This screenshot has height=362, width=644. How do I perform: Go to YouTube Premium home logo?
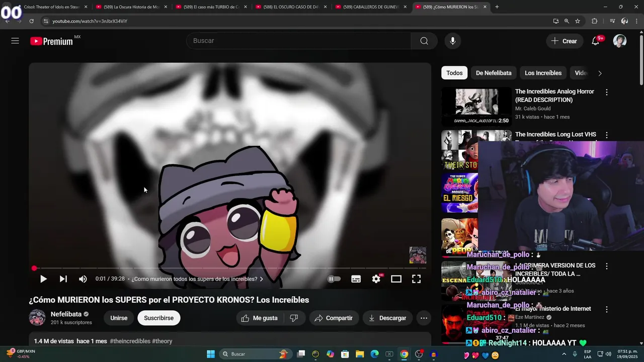[x=52, y=41]
